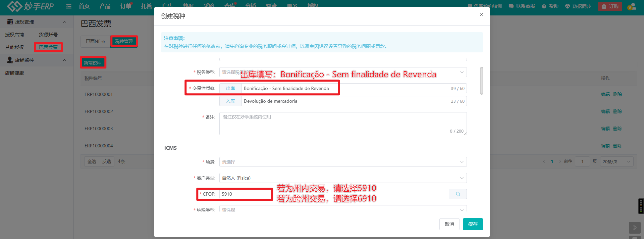The width and height of the screenshot is (644, 239).
Task: Click the 备注 textarea
Action: [343, 124]
